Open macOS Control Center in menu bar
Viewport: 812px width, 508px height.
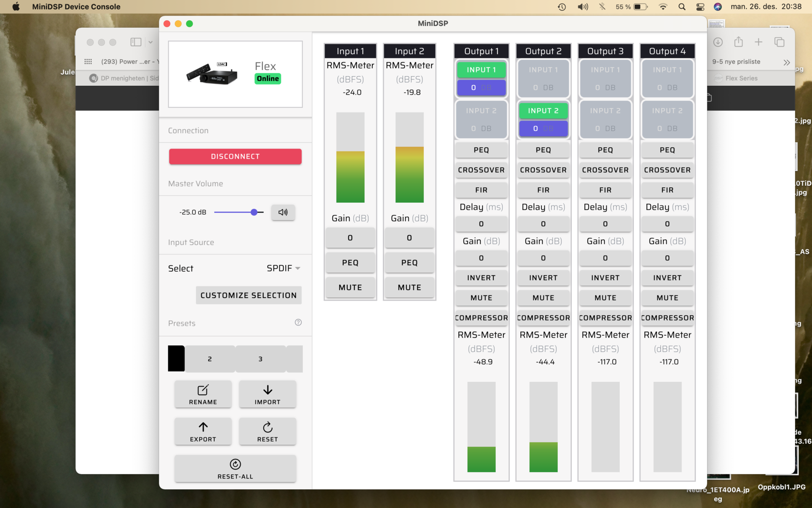click(x=700, y=7)
